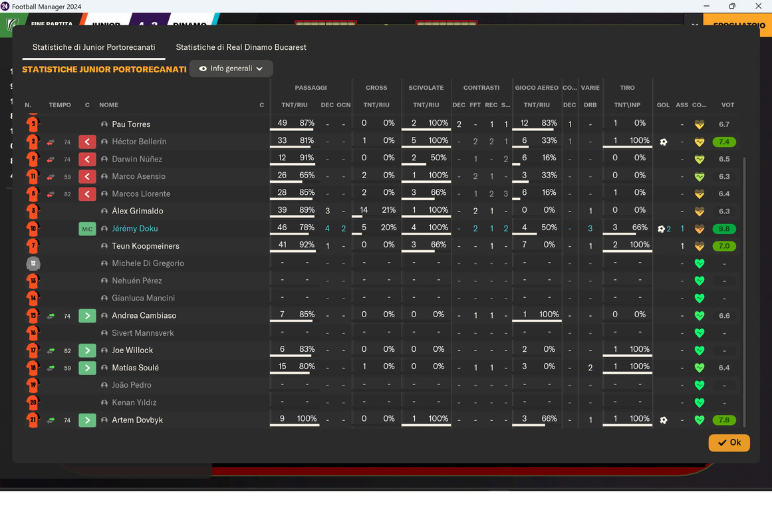Viewport: 772px width, 532px height.
Task: Click the substitution swap icon in Bellerín row
Action: pos(51,142)
